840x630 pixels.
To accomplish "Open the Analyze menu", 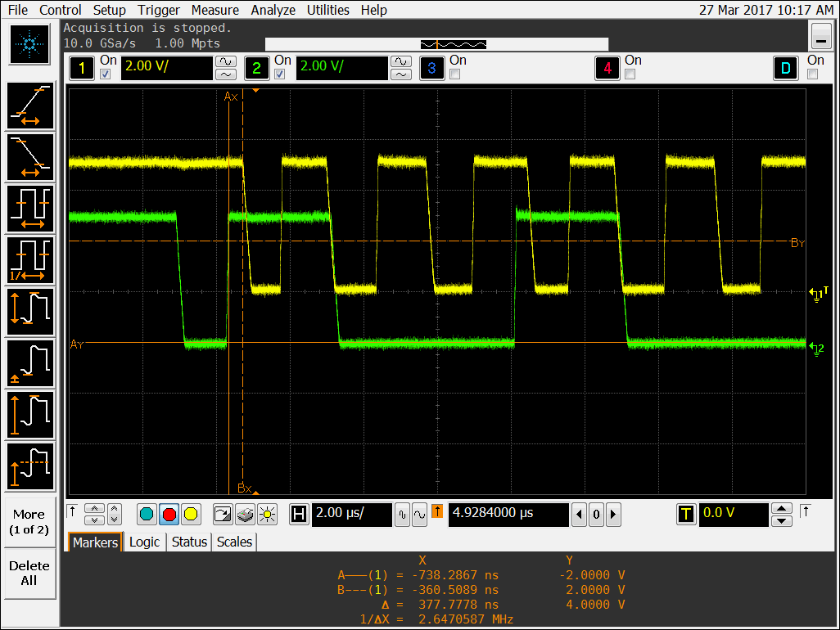I will [x=273, y=10].
